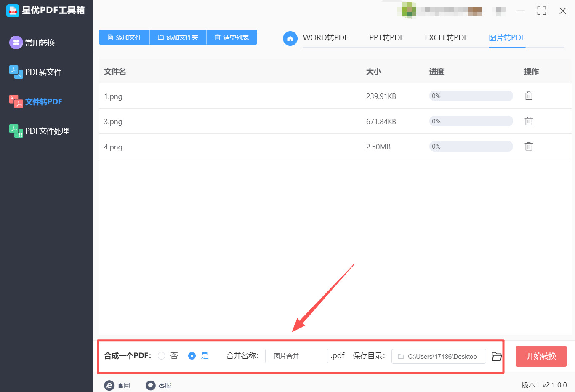Click the 进度 column header
The image size is (575, 392).
coord(437,72)
